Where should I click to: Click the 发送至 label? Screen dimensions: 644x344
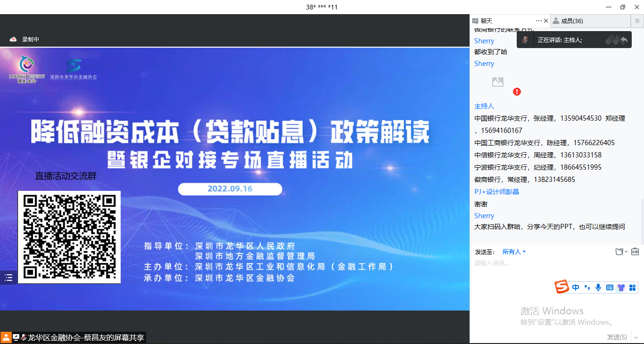pyautogui.click(x=485, y=252)
